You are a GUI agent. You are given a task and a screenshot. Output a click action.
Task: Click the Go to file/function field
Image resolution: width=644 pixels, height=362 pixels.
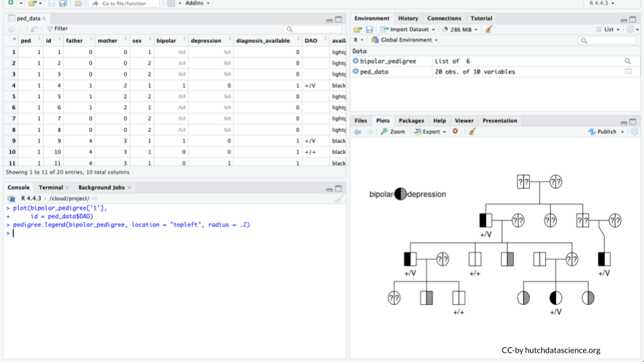coord(125,4)
